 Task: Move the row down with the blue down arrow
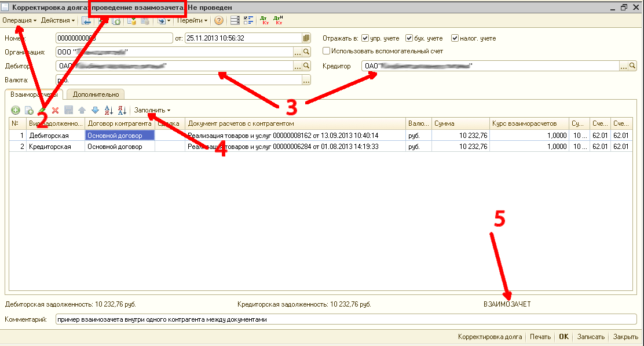click(x=96, y=110)
